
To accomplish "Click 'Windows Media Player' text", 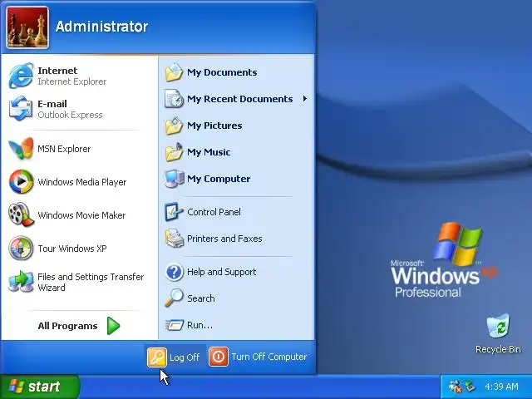I will pyautogui.click(x=81, y=182).
